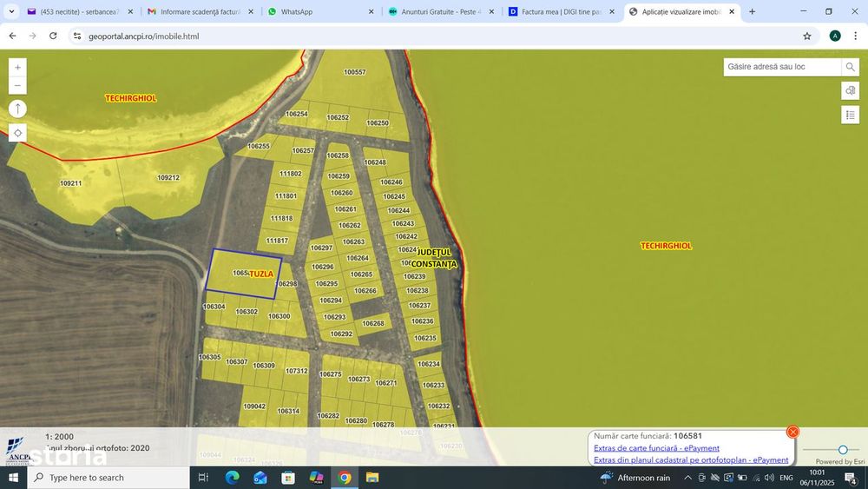Click the search magnifier next to address box
Viewport: 868px width, 489px height.
coord(850,67)
